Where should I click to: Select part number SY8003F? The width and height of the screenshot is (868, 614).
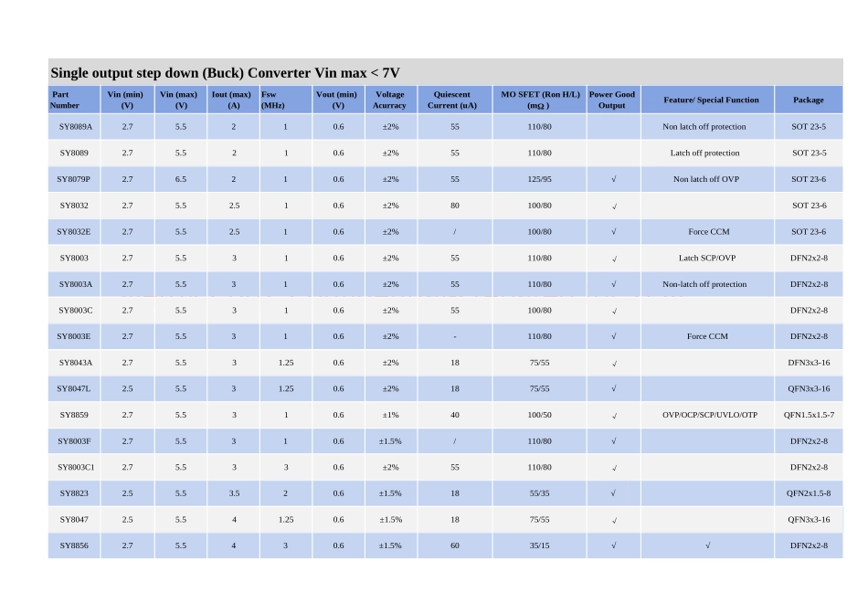coord(74,441)
